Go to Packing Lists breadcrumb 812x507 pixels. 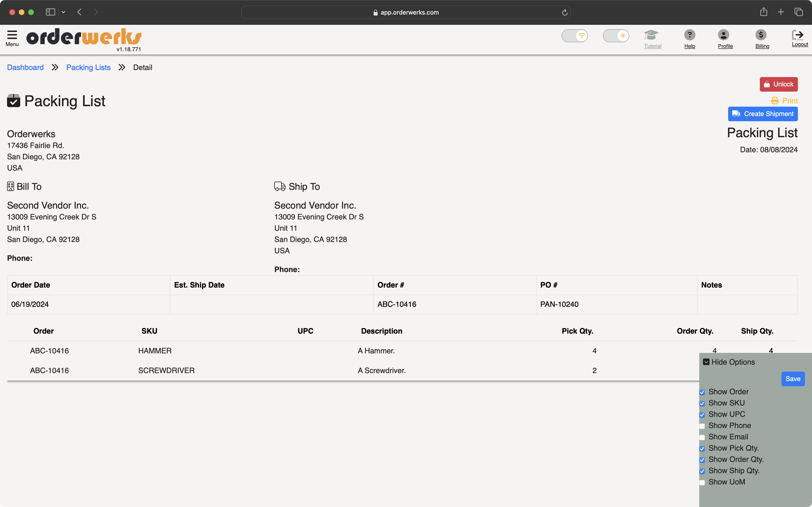pos(89,67)
